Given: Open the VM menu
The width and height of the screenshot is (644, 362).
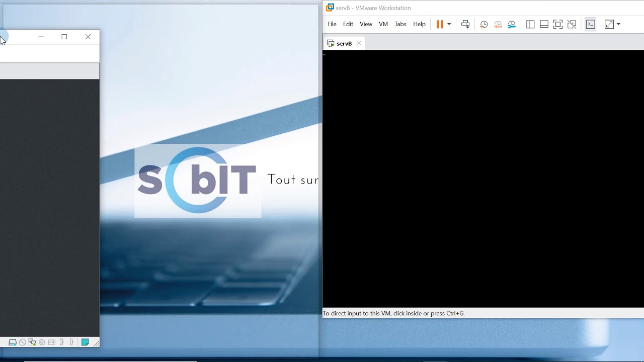Looking at the screenshot, I should 383,24.
